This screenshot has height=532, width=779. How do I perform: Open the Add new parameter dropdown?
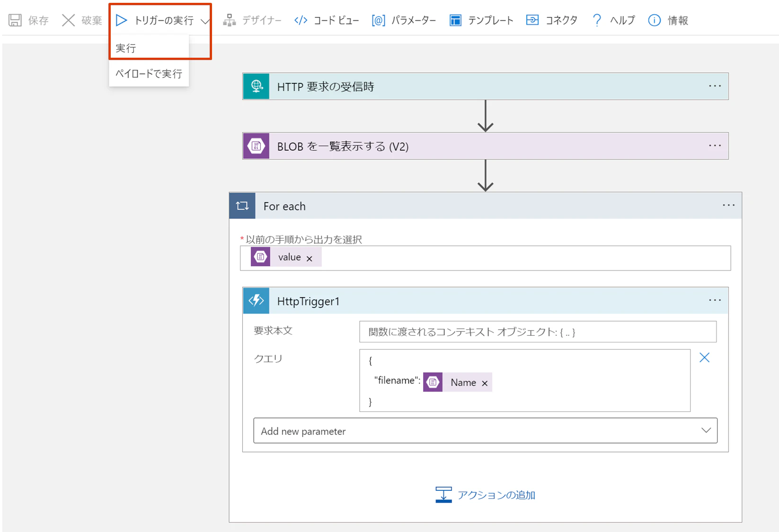click(486, 430)
